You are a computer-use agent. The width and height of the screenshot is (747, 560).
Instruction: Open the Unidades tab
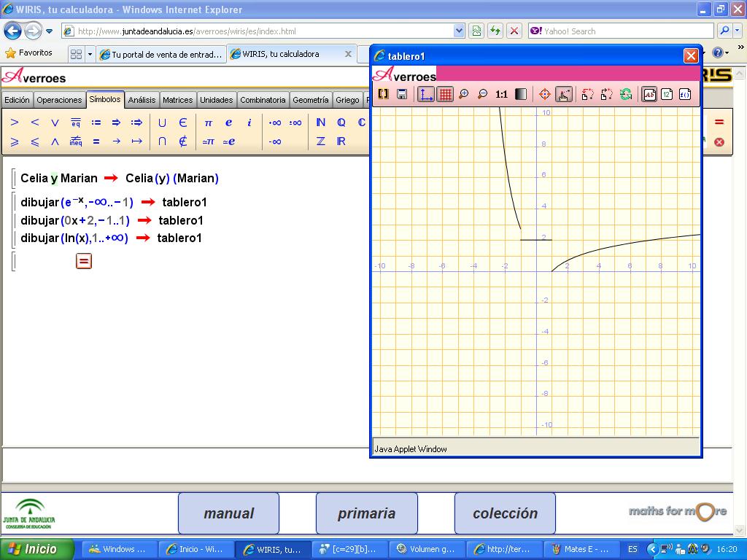click(x=216, y=100)
